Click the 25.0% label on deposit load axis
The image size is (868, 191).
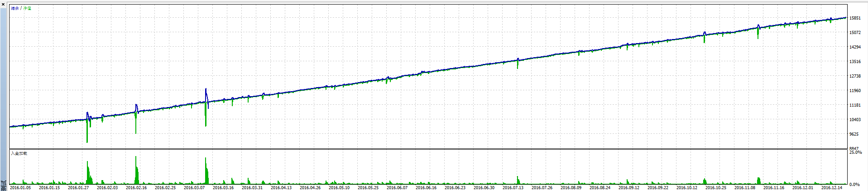pos(855,152)
